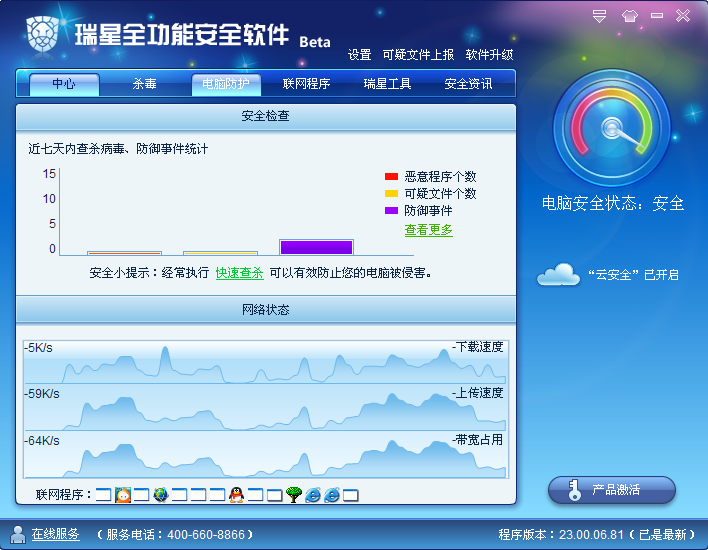Click the yellow suspicious files bar

(220, 253)
